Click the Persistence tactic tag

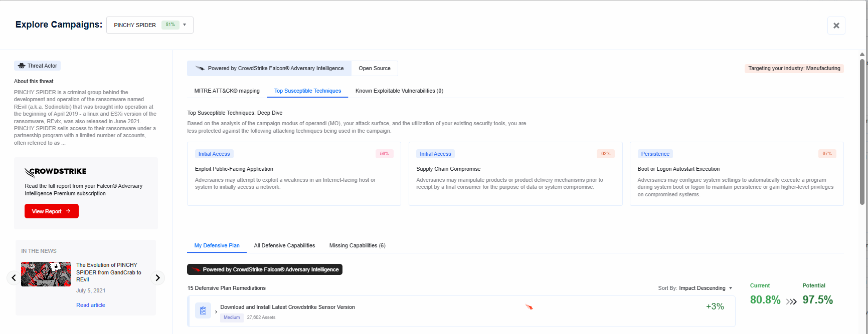point(655,154)
